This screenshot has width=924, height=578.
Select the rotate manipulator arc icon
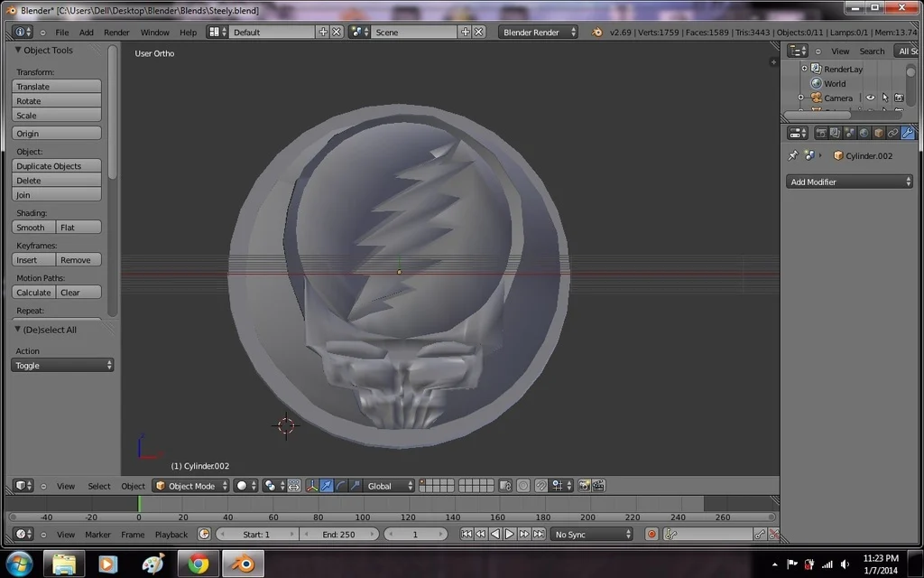pyautogui.click(x=340, y=485)
